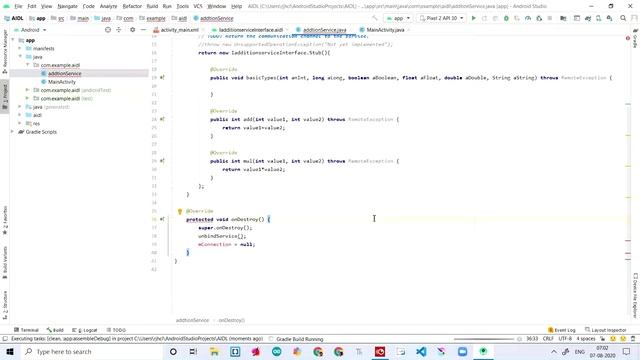Collapse the com.example.aidl package node
Image resolution: width=640 pixels, height=360 pixels.
click(x=28, y=65)
